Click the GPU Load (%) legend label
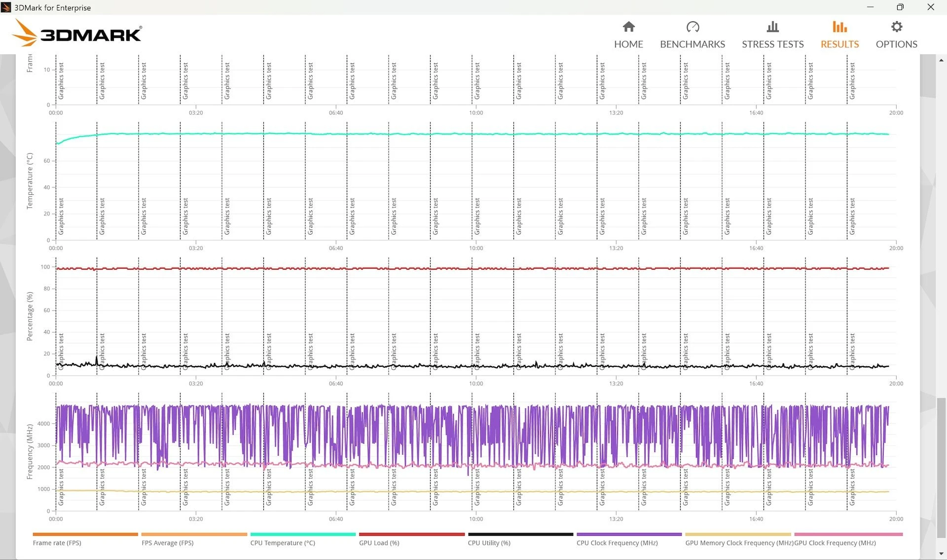 pos(379,543)
